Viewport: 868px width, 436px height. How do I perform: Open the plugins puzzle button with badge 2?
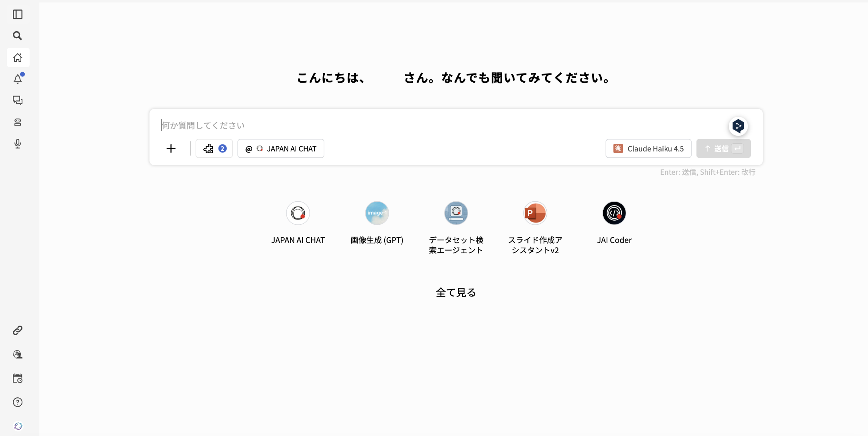coord(214,149)
